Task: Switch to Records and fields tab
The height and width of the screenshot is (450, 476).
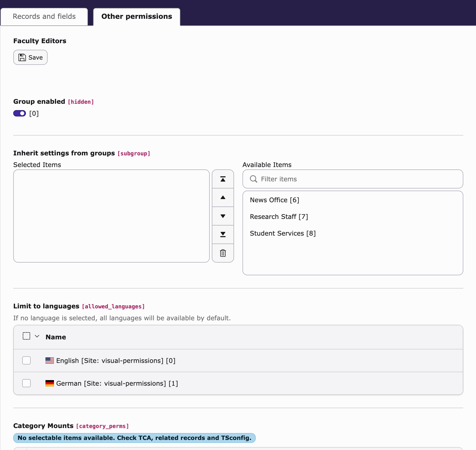Action: (44, 17)
